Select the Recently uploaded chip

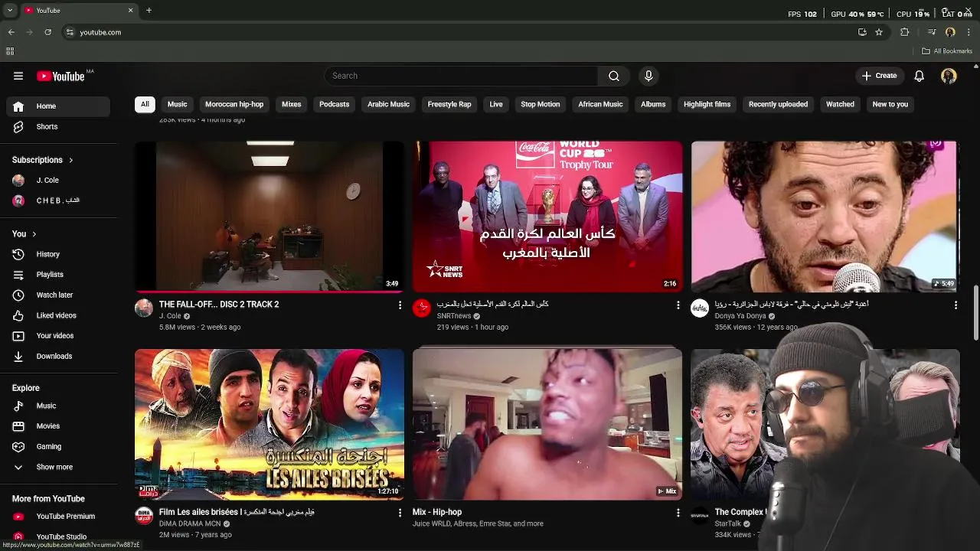pos(779,104)
